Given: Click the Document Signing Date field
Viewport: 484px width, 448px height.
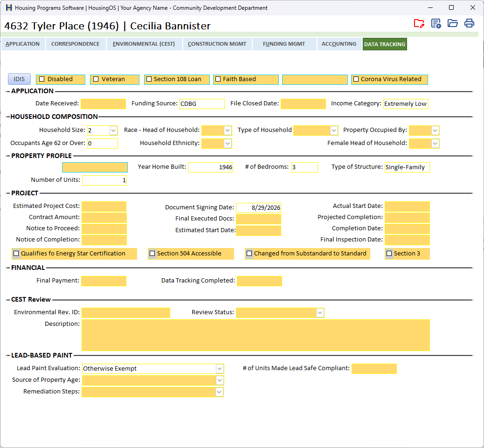Looking at the screenshot, I should click(259, 207).
